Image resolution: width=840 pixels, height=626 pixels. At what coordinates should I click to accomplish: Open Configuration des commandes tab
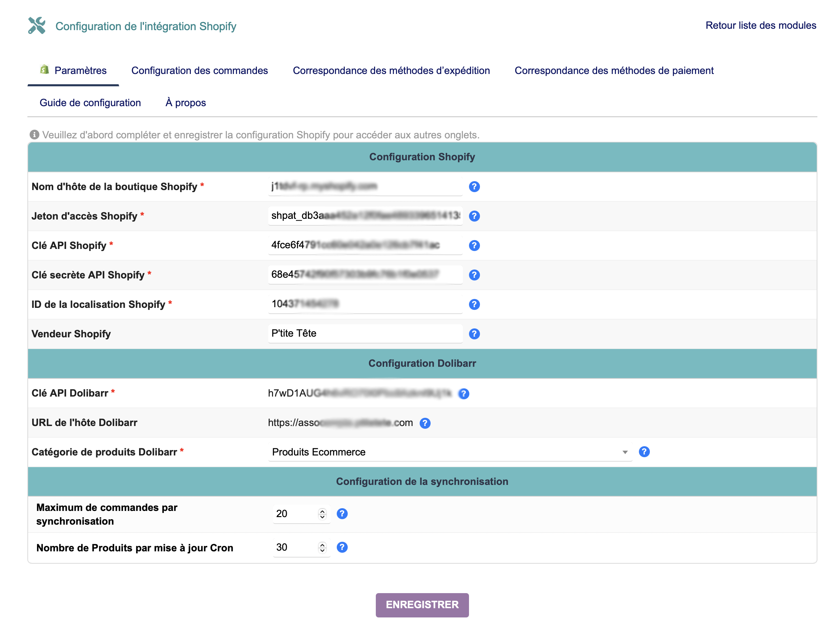(199, 71)
